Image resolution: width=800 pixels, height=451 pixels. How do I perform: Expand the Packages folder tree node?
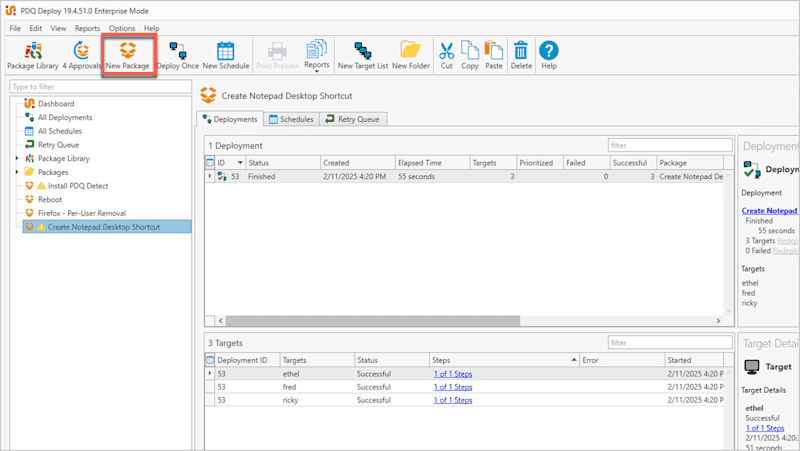[x=17, y=172]
